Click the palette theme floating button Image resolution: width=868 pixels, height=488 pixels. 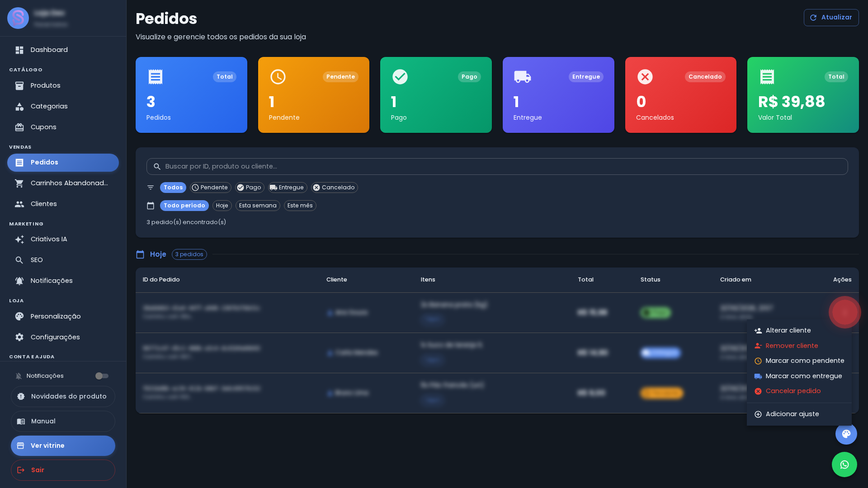[x=846, y=434]
